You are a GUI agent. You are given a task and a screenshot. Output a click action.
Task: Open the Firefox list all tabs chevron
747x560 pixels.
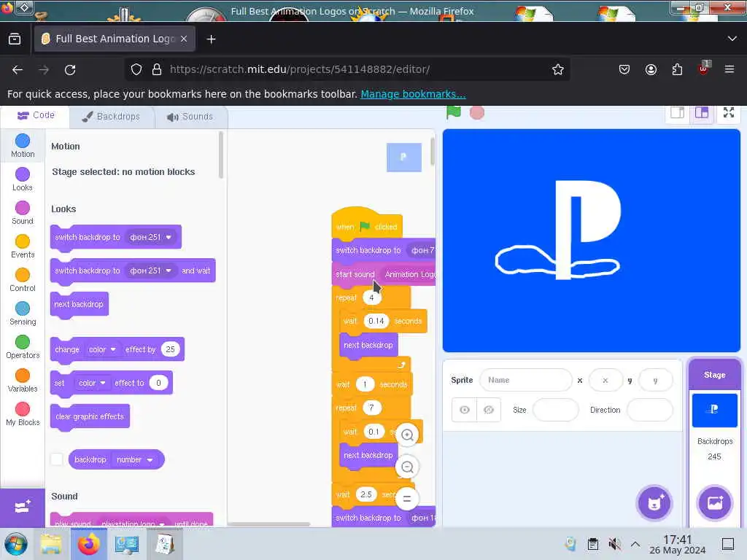tap(732, 39)
